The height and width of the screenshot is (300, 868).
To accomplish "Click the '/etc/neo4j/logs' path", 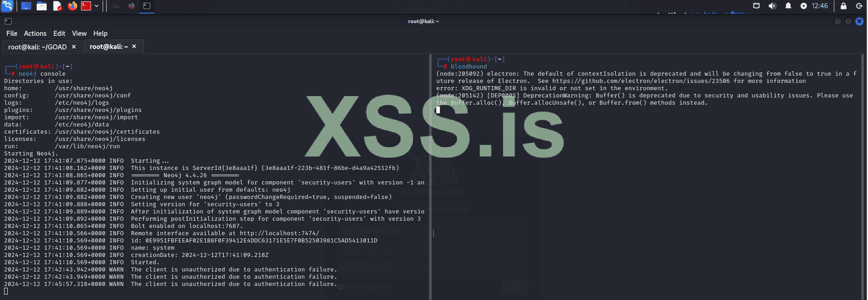I will [82, 103].
